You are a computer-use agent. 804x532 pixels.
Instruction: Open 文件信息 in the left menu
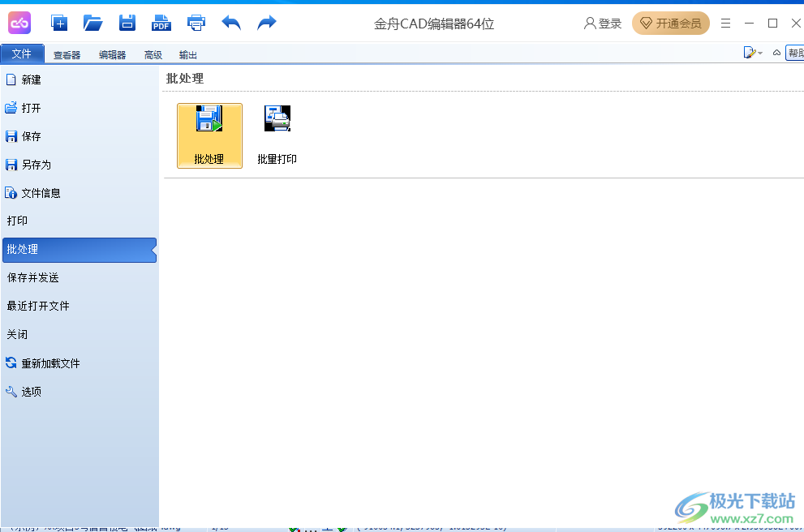coord(80,193)
